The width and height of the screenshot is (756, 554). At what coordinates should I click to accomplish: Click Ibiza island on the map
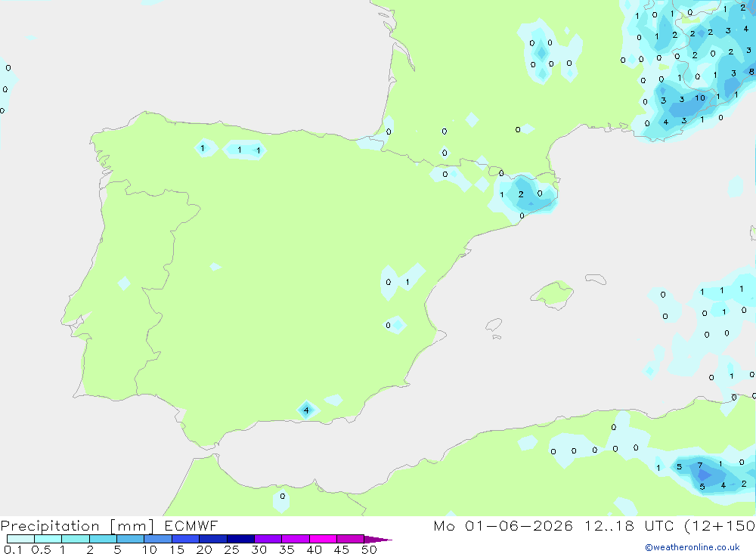tap(494, 325)
